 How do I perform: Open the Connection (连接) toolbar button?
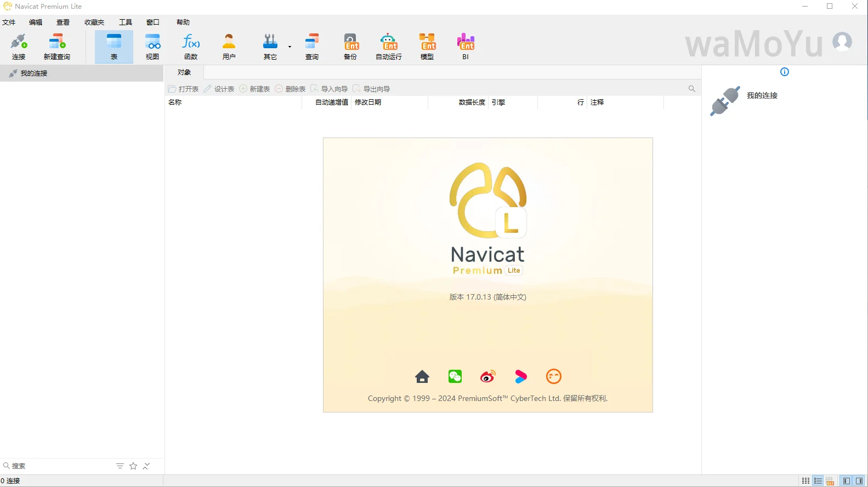click(19, 47)
